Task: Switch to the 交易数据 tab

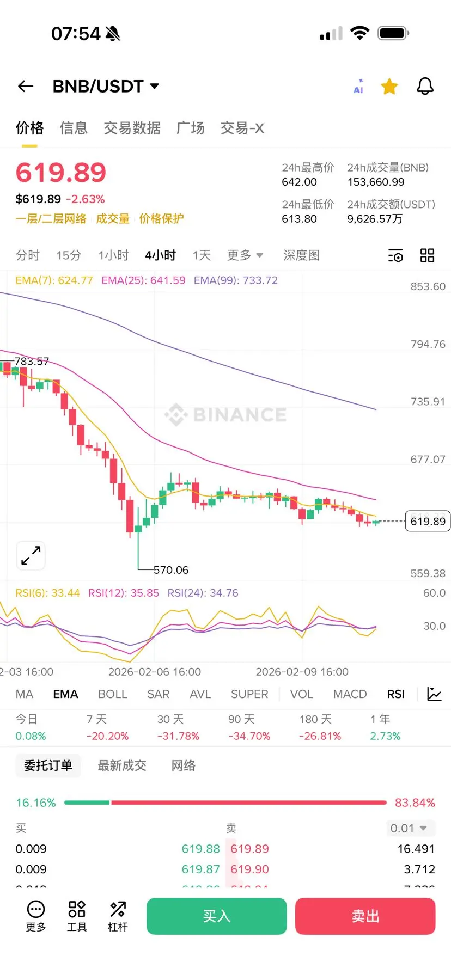Action: [x=132, y=128]
